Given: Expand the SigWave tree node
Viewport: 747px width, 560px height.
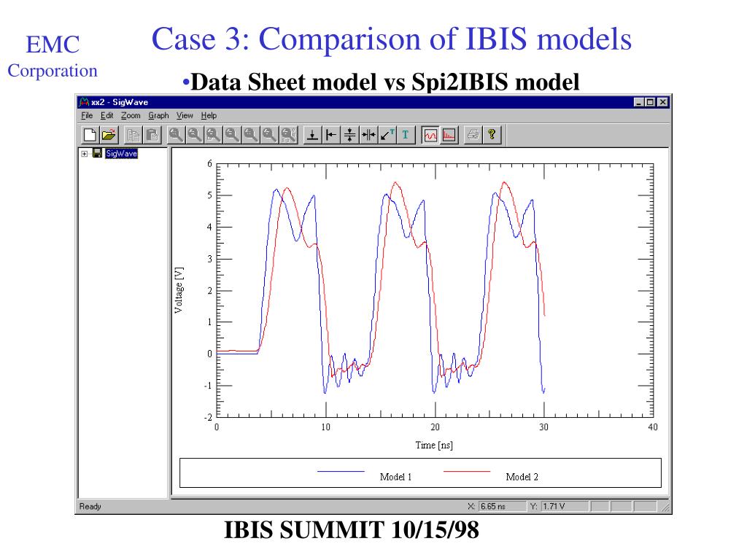Looking at the screenshot, I should (85, 154).
